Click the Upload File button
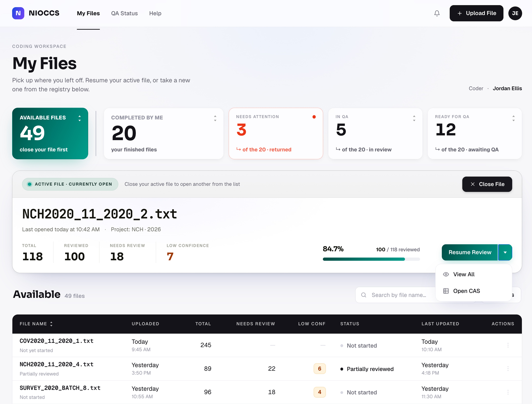Screen dimensions: 532x404 [476, 13]
